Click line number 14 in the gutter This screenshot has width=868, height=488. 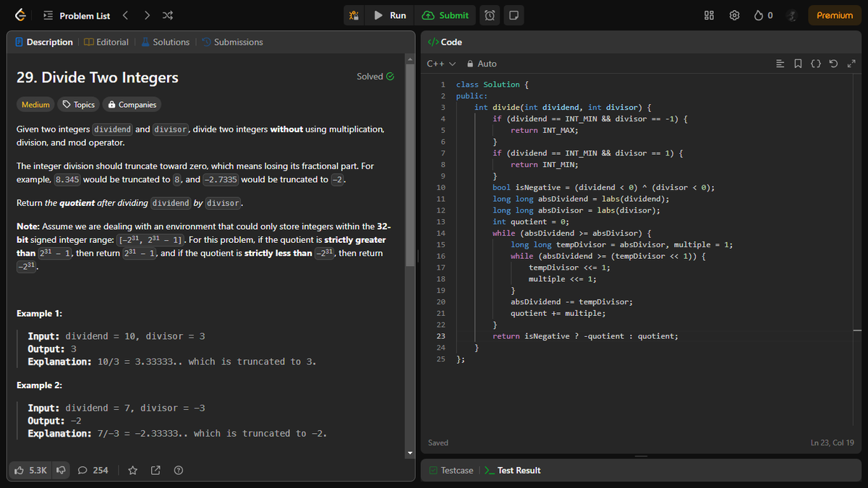click(x=441, y=233)
